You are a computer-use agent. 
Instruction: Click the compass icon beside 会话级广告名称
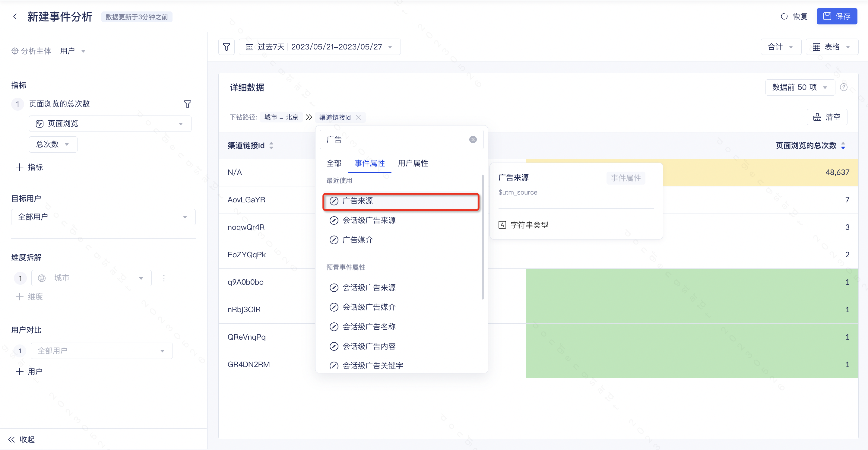click(334, 327)
